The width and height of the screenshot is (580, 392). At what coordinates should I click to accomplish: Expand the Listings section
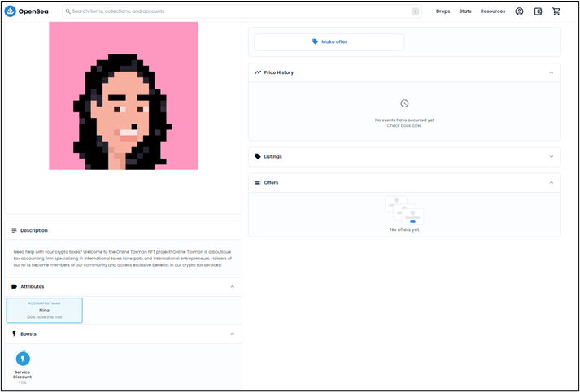tap(551, 156)
